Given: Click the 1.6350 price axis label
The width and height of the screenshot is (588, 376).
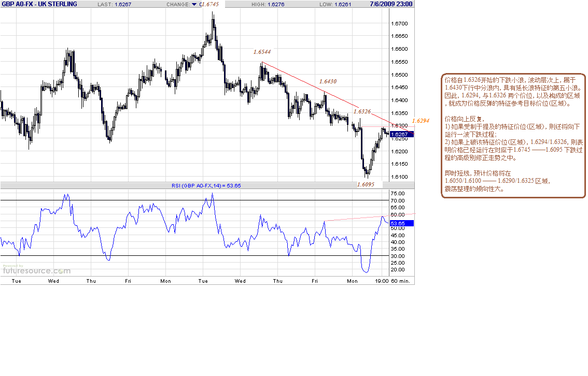Looking at the screenshot, I should coord(399,113).
